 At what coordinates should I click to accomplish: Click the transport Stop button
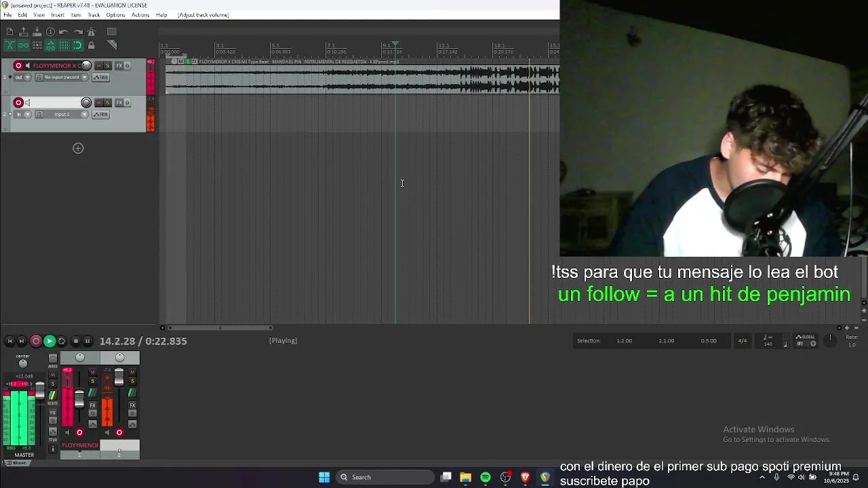[75, 342]
